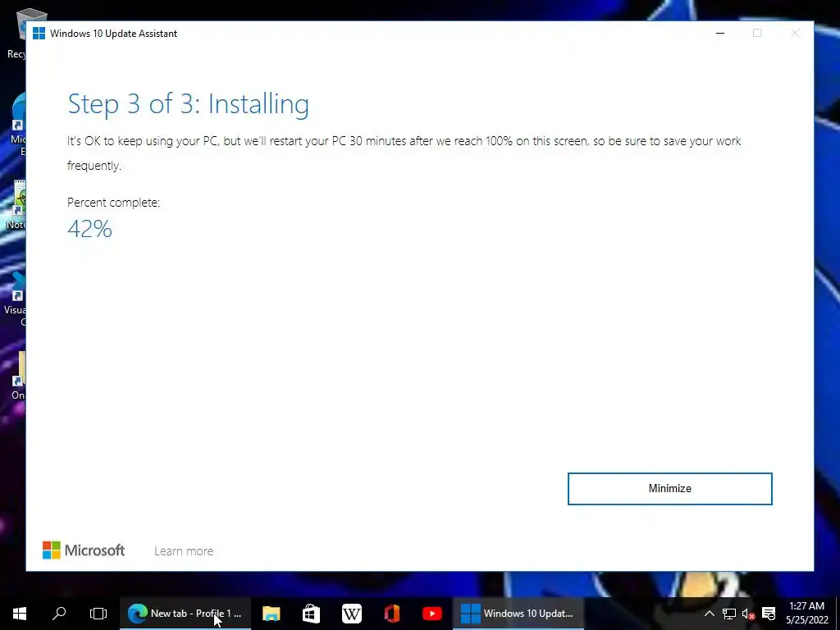Open the Action Center notifications icon

click(768, 614)
